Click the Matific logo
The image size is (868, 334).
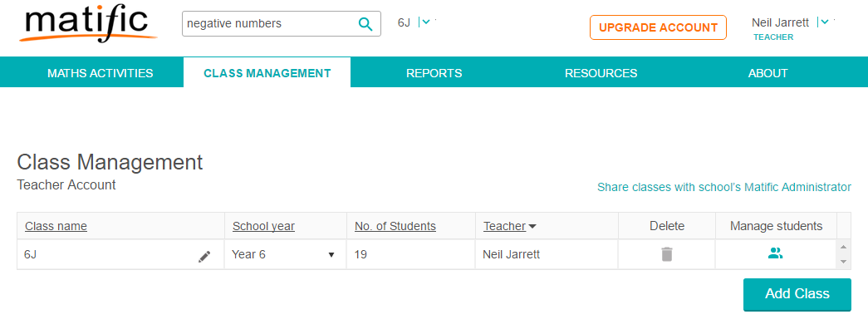86,25
